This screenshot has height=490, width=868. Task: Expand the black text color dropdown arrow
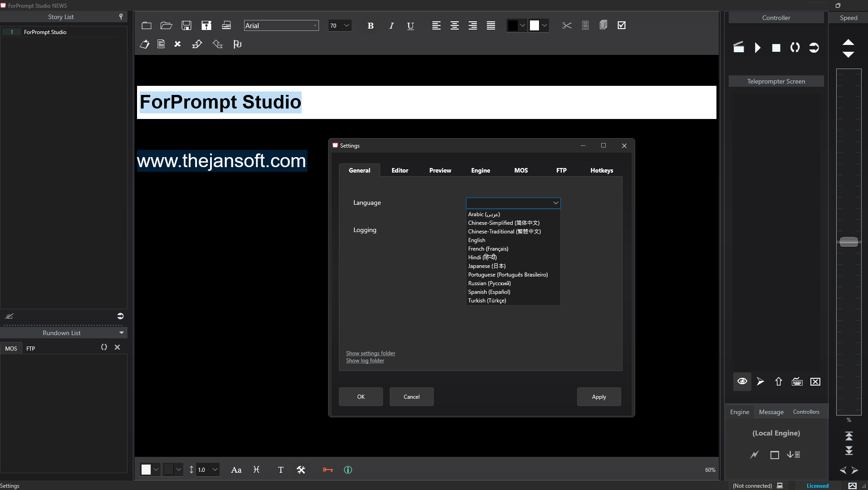(523, 25)
